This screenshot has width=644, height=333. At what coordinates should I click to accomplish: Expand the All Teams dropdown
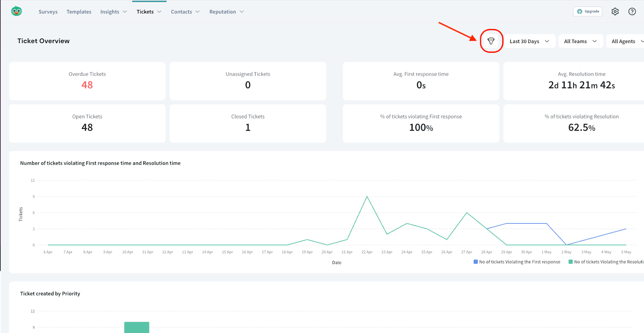click(580, 41)
